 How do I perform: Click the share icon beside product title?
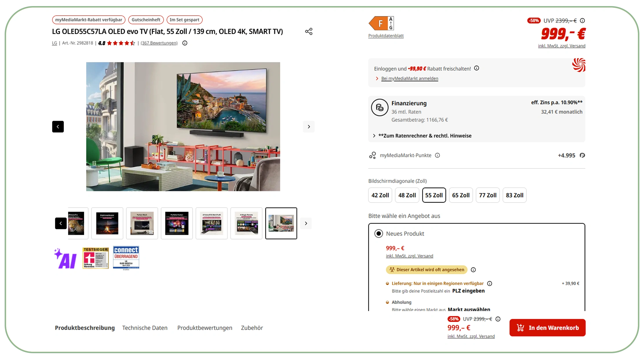309,31
